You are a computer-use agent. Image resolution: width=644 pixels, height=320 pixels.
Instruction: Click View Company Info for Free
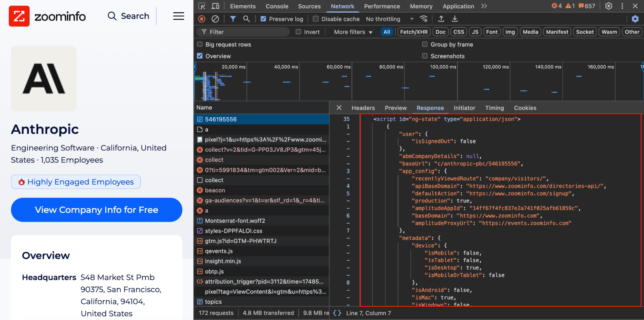97,210
